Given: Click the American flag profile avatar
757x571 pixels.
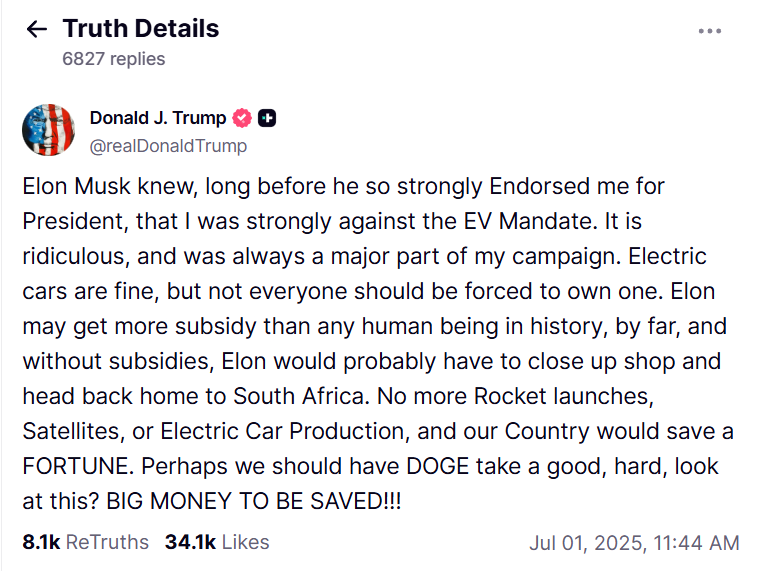Looking at the screenshot, I should coord(49,130).
